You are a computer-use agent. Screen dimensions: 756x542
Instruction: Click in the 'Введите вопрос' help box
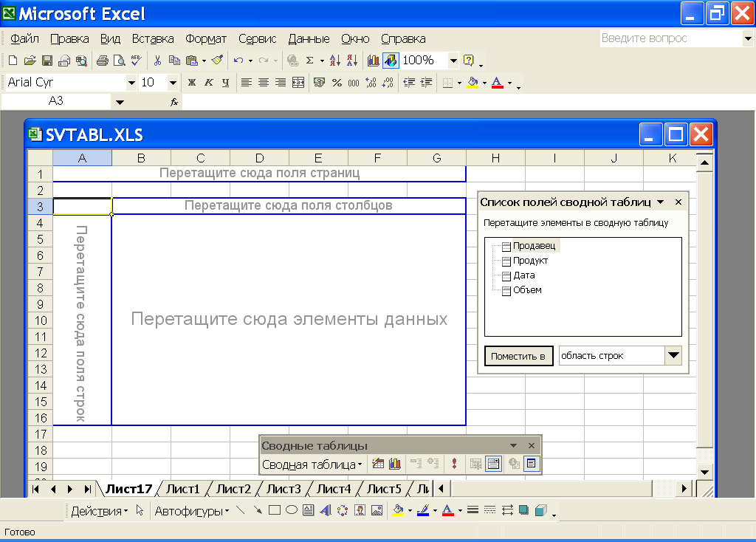pyautogui.click(x=670, y=38)
